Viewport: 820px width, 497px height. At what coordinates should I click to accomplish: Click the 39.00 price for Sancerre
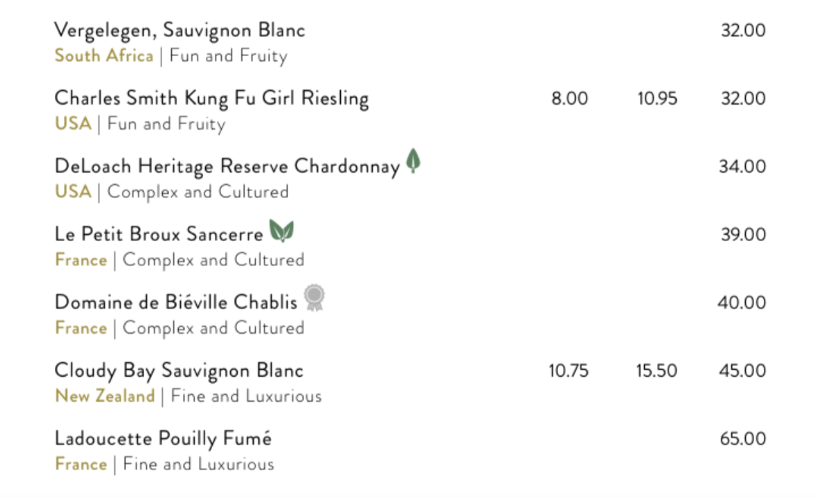[743, 234]
